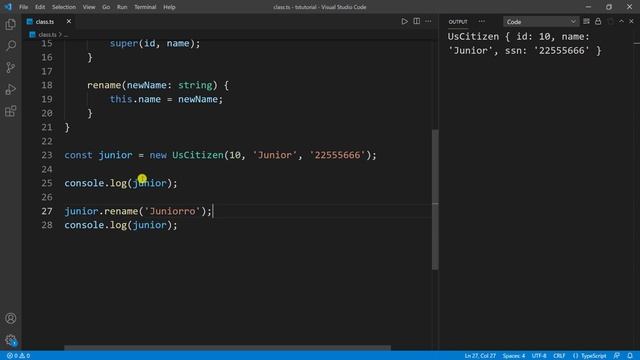Change encoding via UTF-8 status item
The width and height of the screenshot is (640, 360).
(x=539, y=356)
